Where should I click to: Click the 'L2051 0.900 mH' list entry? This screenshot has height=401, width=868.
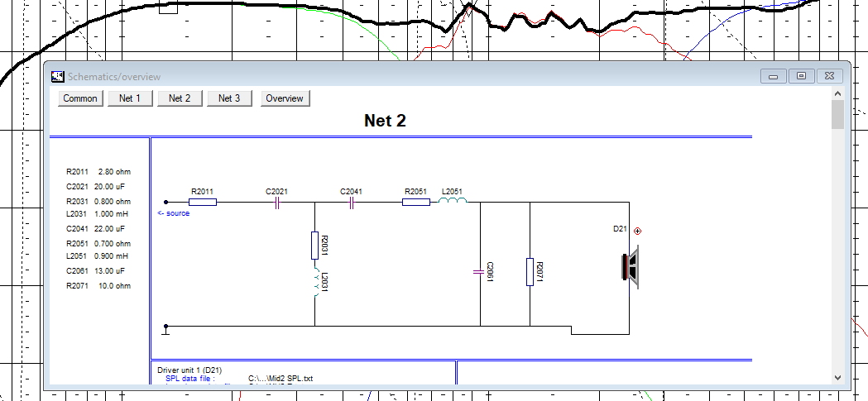pyautogui.click(x=98, y=256)
